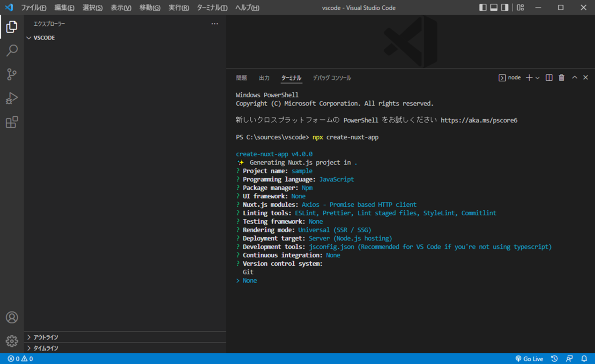Open the Run and Debug view icon
This screenshot has height=364, width=595.
coord(12,98)
